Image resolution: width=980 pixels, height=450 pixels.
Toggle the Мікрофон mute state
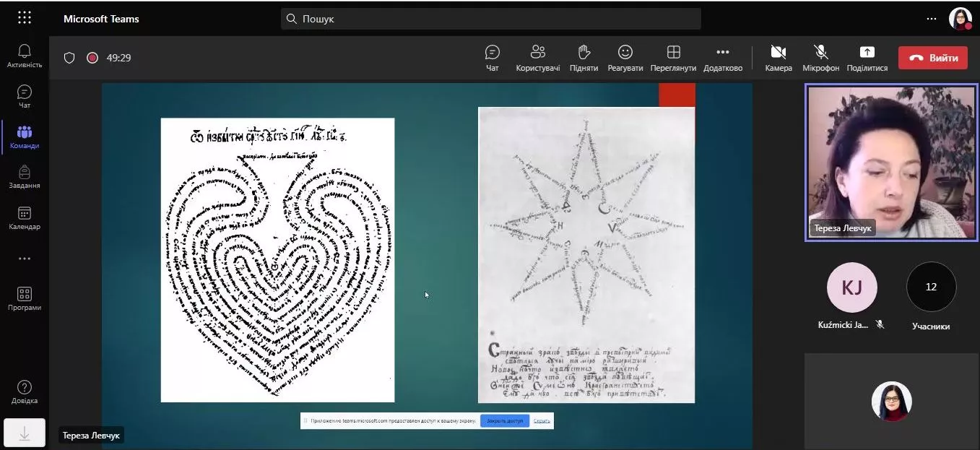[x=820, y=58]
